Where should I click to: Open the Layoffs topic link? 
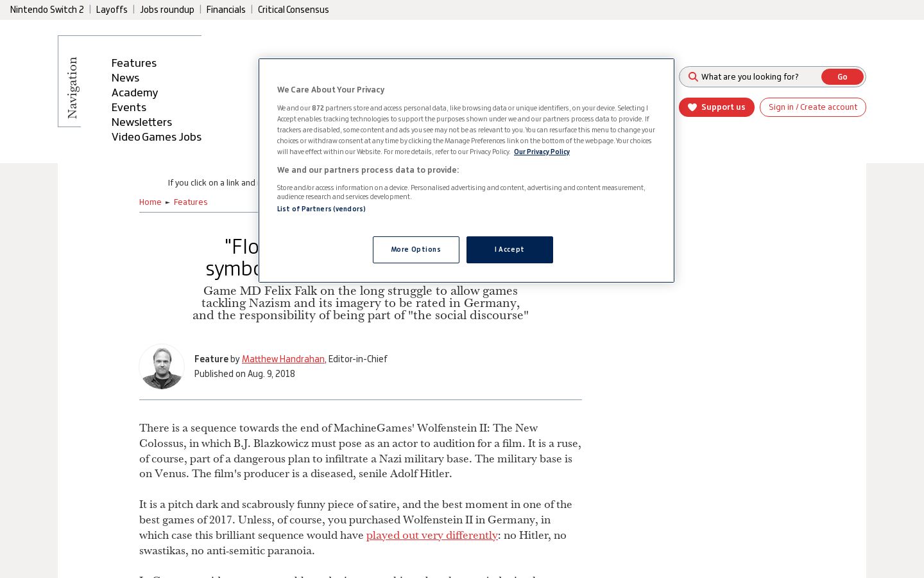pyautogui.click(x=112, y=10)
